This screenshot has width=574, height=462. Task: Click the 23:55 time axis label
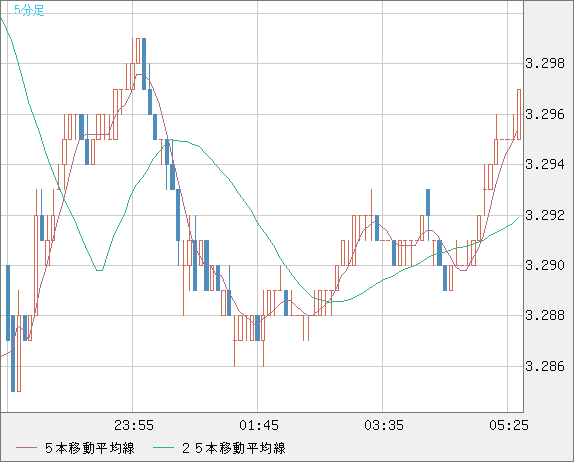(x=134, y=425)
